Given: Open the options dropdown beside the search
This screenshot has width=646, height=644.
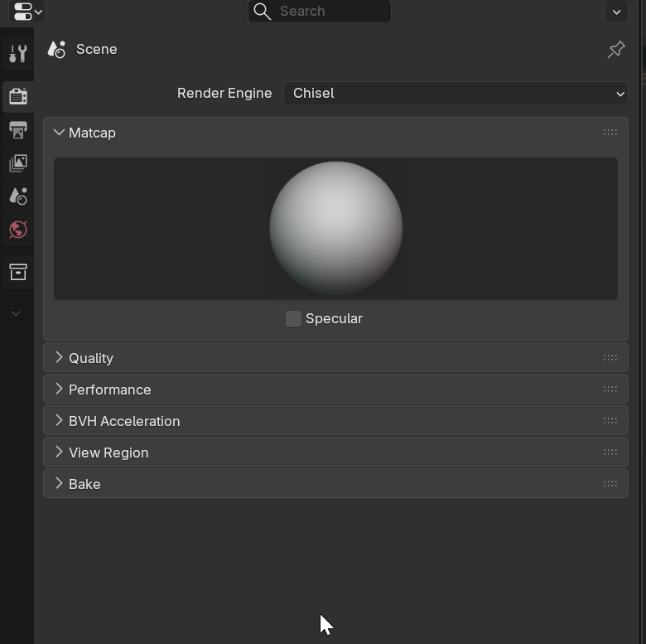Looking at the screenshot, I should point(616,12).
